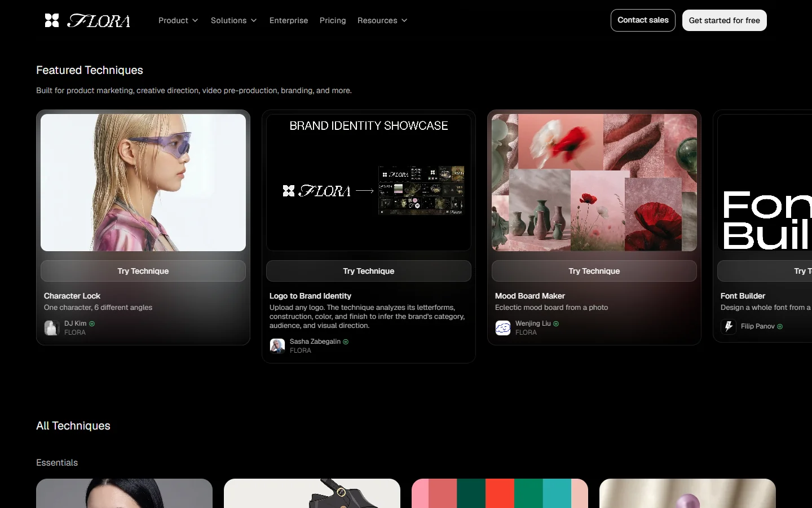The height and width of the screenshot is (508, 812).
Task: Open the Font Builder preview image
Action: click(x=765, y=182)
